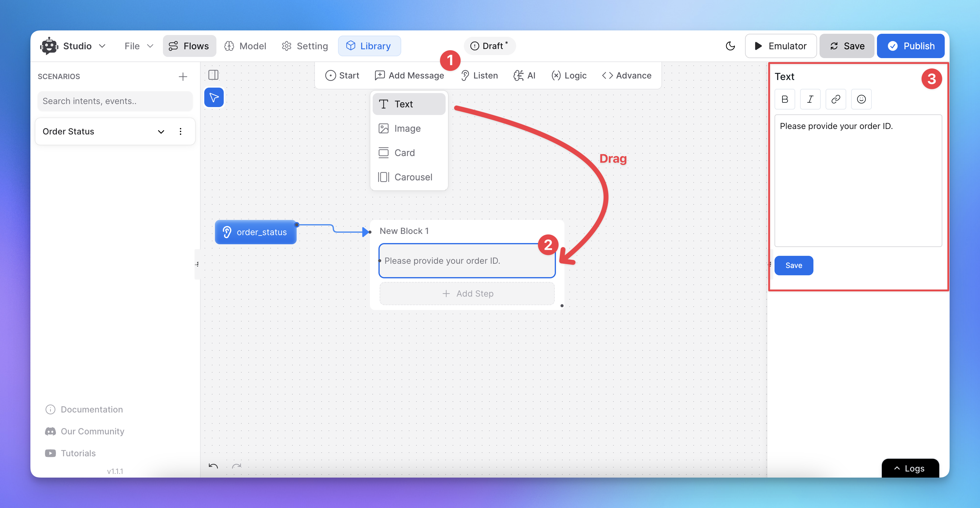
Task: Click into the Text panel message textarea
Action: 858,181
